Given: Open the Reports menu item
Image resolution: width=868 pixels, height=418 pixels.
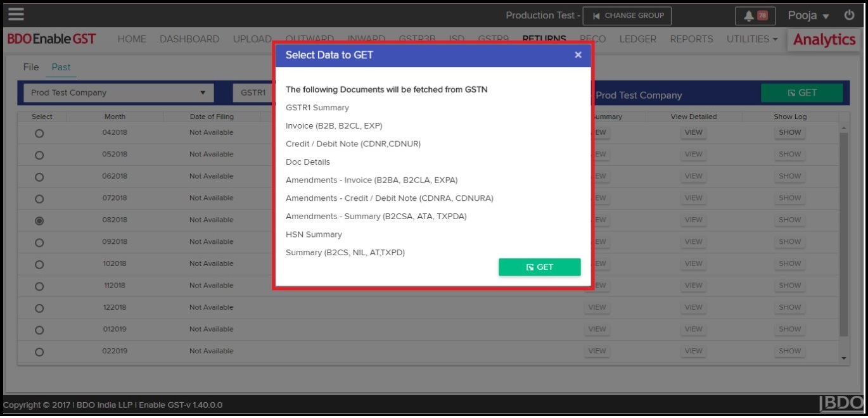Looking at the screenshot, I should tap(691, 39).
